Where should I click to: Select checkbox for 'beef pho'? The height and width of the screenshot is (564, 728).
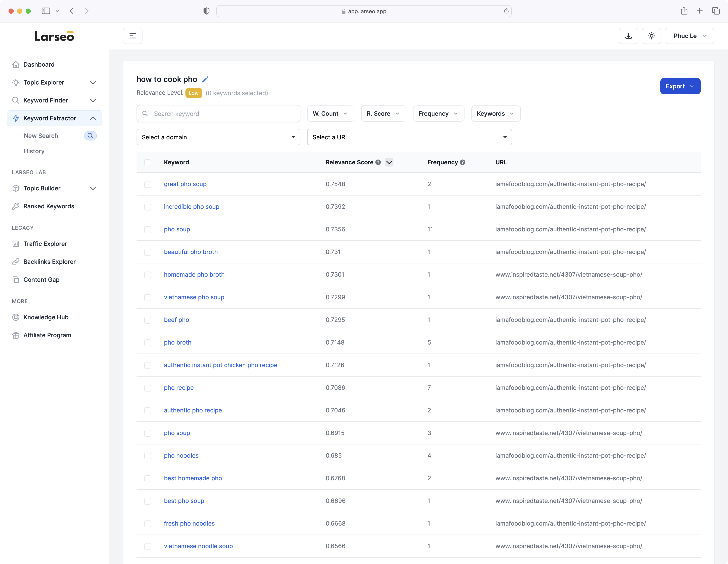click(148, 320)
